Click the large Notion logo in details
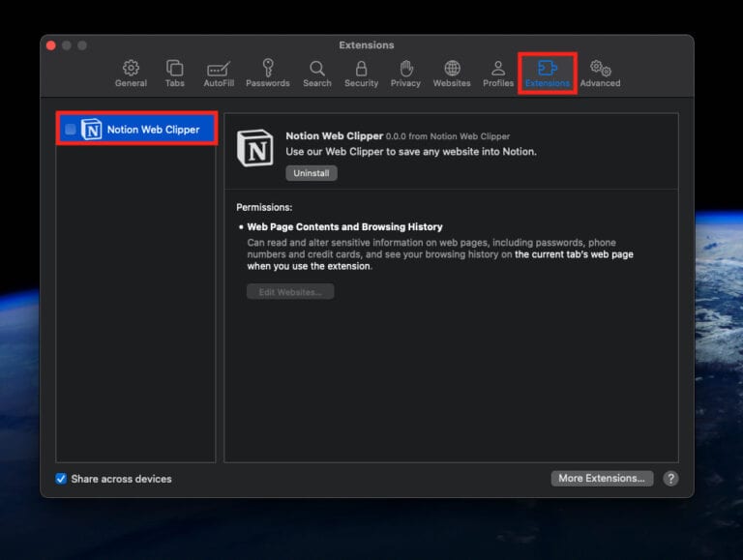This screenshot has height=560, width=743. tap(255, 150)
